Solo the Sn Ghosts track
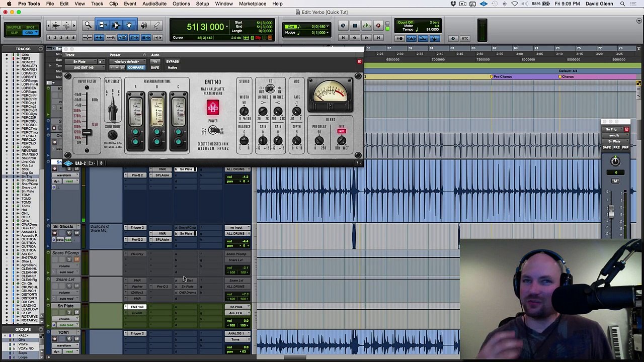The height and width of the screenshot is (362, 644). [x=69, y=233]
